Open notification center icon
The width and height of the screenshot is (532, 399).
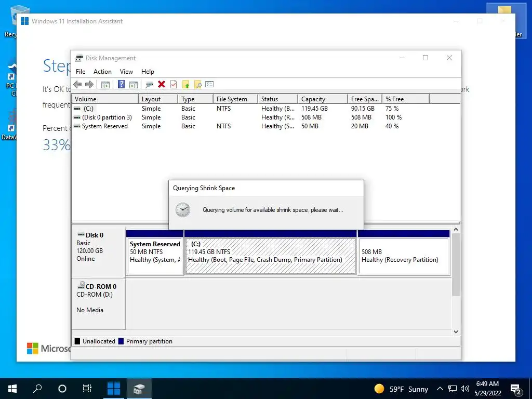pos(516,389)
